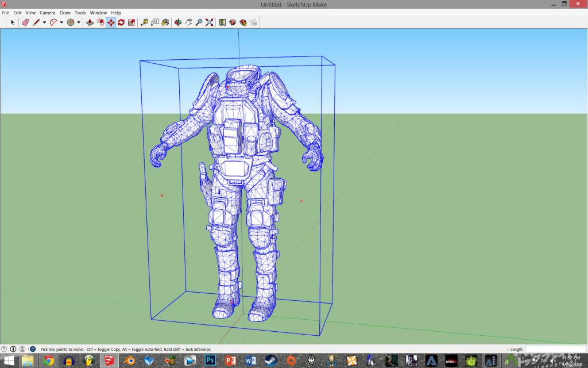Click the geo-location status bar icon
The width and height of the screenshot is (588, 368).
[x=4, y=349]
